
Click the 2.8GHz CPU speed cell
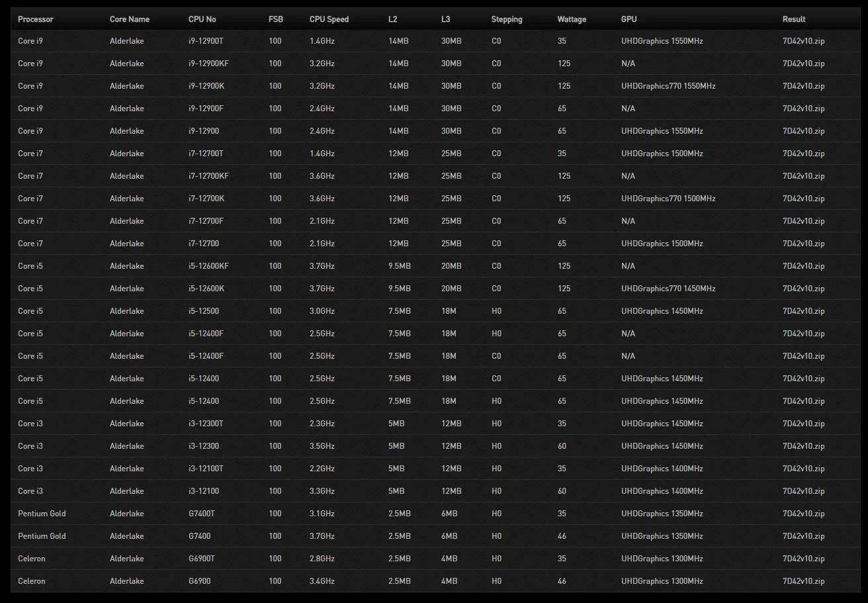[322, 559]
